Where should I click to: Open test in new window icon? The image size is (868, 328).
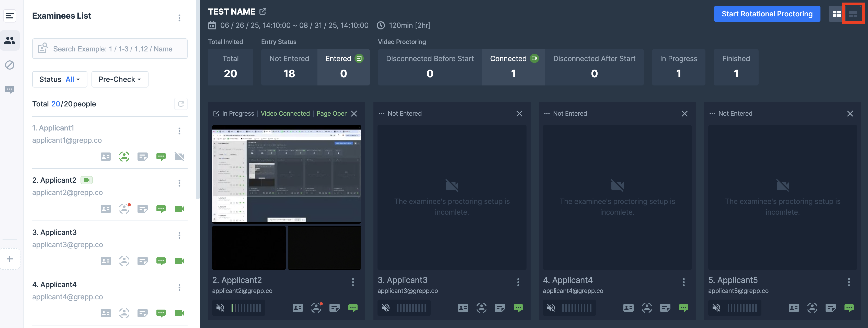(x=263, y=12)
